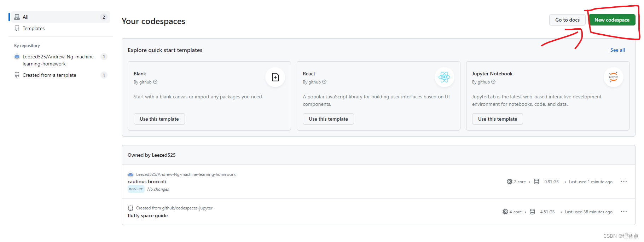Screen dimensions: 644x242
Task: Open the Go to docs button
Action: 567,20
